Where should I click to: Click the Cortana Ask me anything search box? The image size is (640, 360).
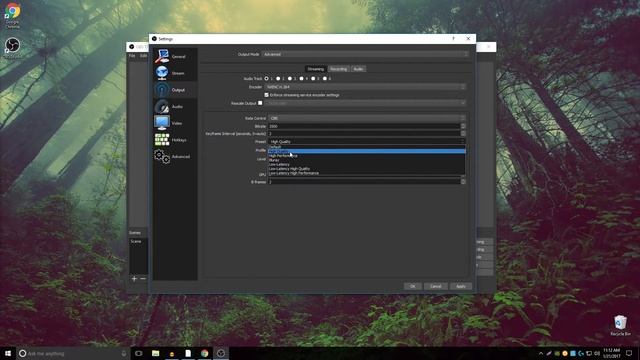(73, 353)
